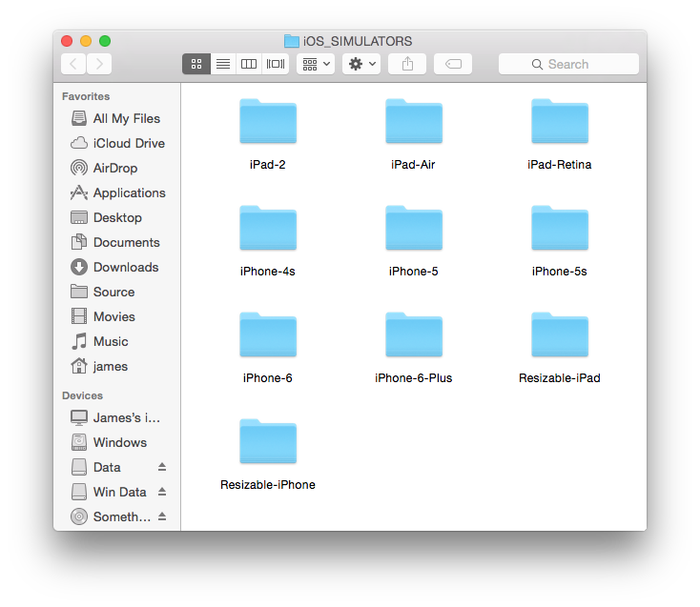The width and height of the screenshot is (700, 607).
Task: Select the iPad-Retina folder icon
Action: tap(560, 121)
